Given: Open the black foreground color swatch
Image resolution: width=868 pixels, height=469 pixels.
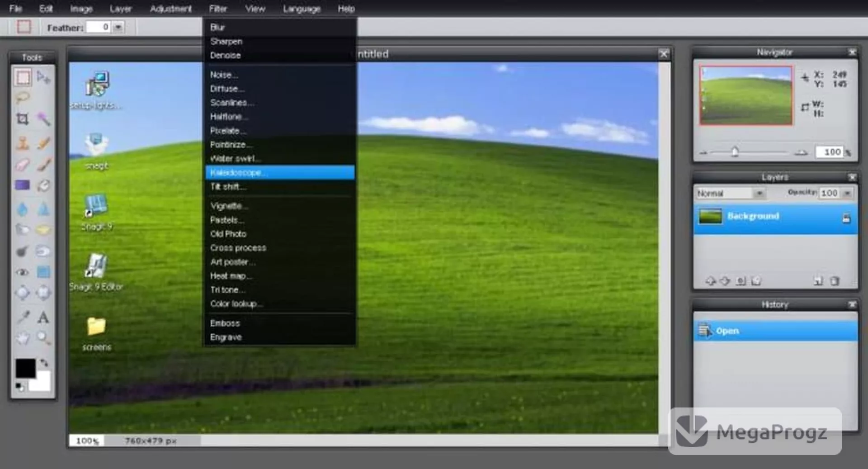Looking at the screenshot, I should pos(25,368).
